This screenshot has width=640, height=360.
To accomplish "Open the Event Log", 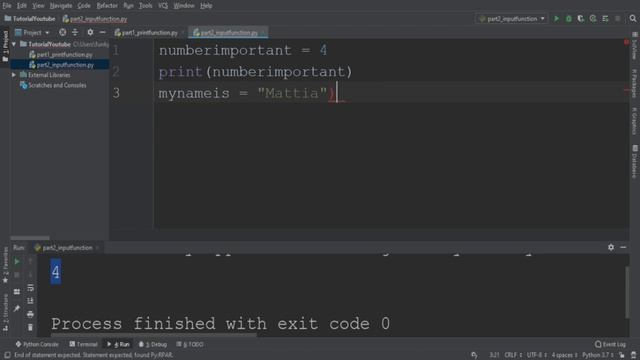I will [x=610, y=344].
